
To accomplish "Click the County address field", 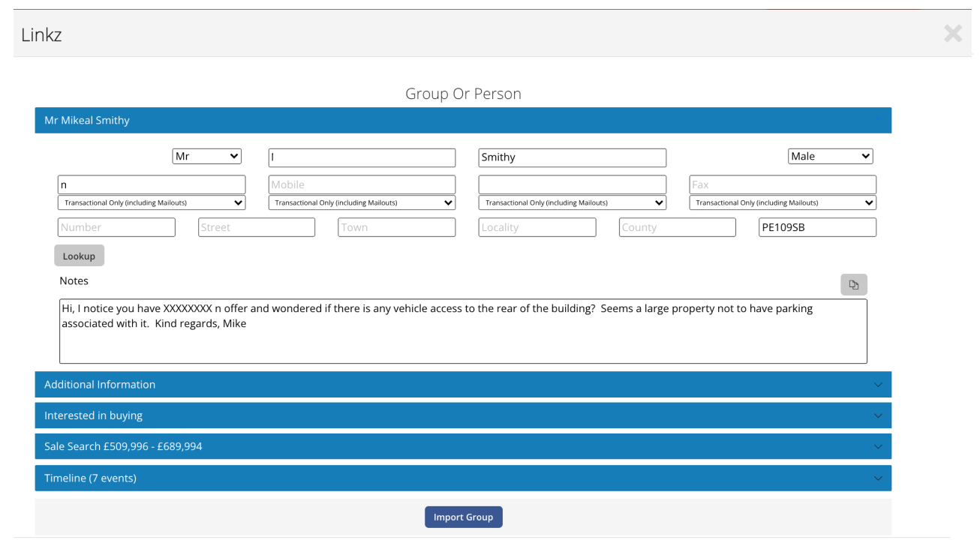I will click(678, 227).
